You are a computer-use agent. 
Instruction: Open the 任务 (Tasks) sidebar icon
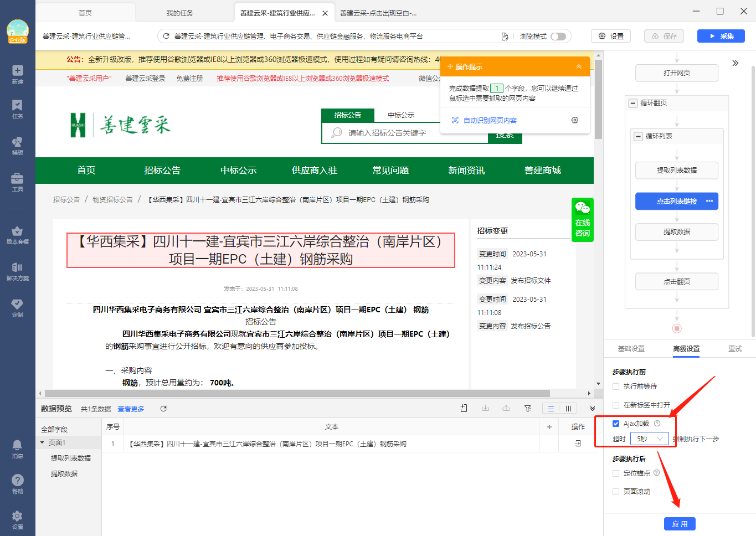(18, 109)
